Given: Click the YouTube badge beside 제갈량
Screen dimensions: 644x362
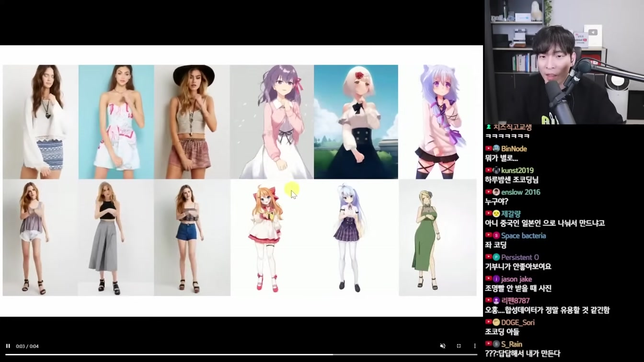Looking at the screenshot, I should click(x=489, y=214).
